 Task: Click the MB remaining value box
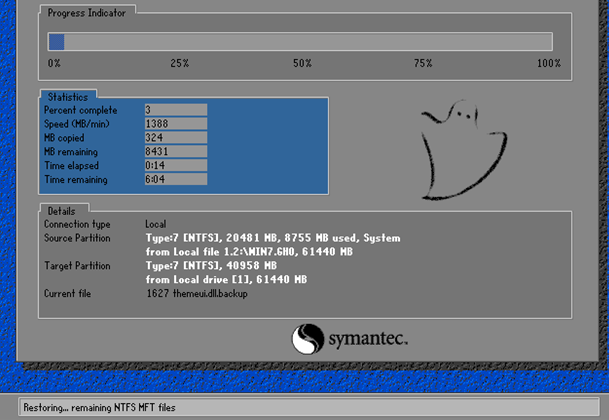[x=175, y=152]
